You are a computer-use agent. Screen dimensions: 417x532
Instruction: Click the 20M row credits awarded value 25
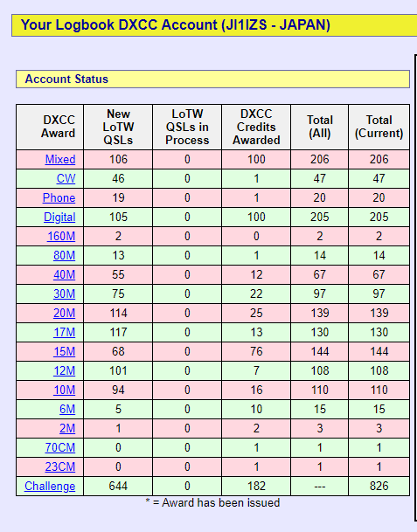click(256, 313)
